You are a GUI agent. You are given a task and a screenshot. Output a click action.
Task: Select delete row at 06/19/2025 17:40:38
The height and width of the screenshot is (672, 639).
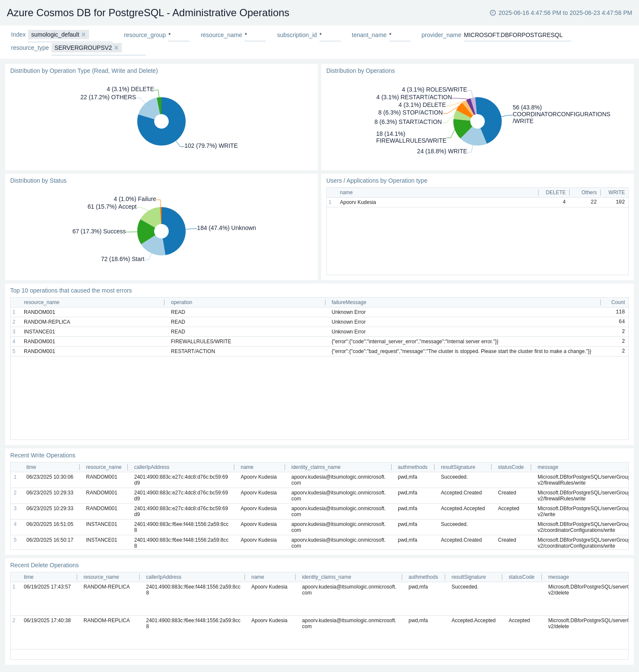click(x=319, y=632)
